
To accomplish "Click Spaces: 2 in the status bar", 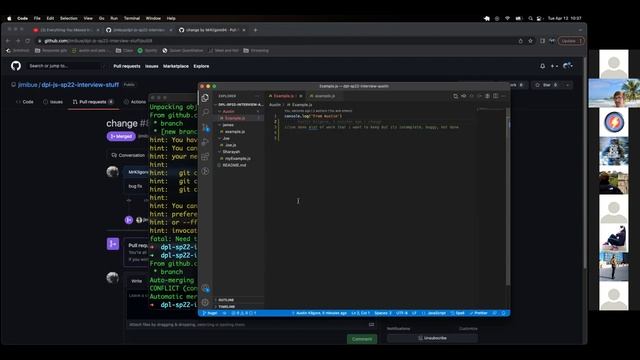I will coord(383,313).
